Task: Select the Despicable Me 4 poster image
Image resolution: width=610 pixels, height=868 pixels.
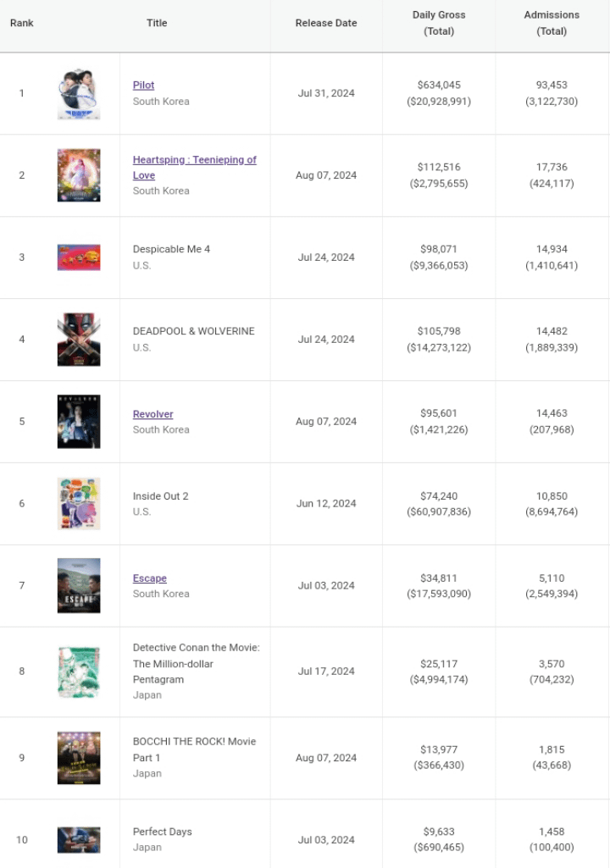Action: coord(79,257)
